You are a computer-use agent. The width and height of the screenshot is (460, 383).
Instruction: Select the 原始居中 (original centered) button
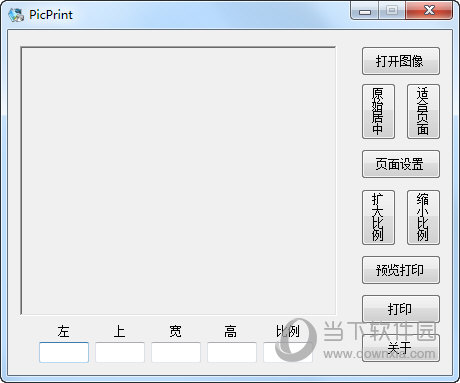pos(378,111)
